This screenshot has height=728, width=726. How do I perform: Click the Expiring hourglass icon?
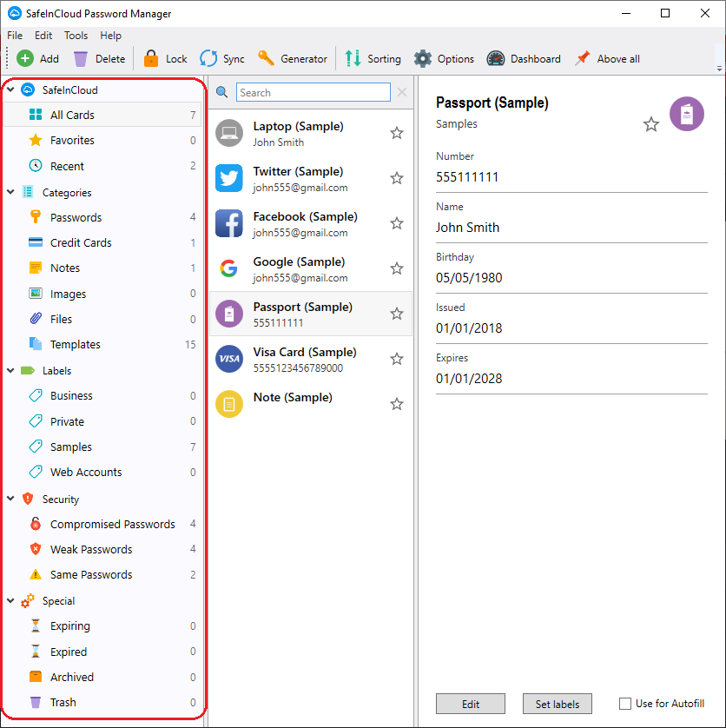(x=36, y=625)
